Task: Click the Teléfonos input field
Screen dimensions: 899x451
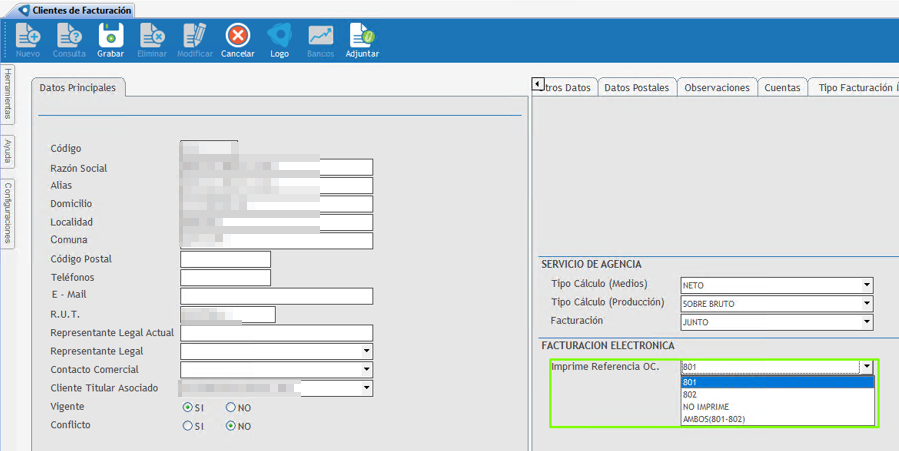Action: pyautogui.click(x=225, y=277)
